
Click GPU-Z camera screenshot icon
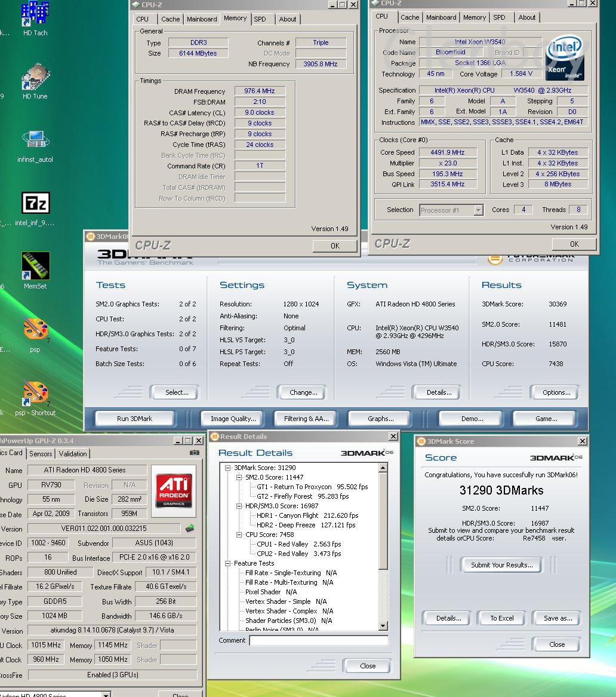(x=194, y=453)
